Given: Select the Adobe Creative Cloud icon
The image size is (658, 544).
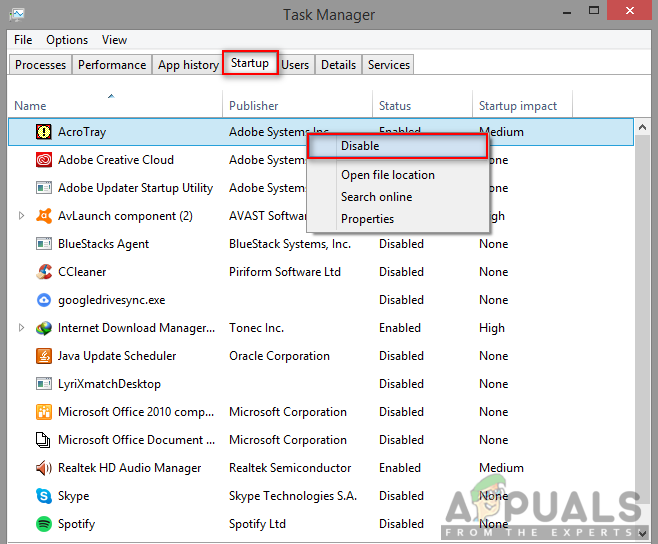Looking at the screenshot, I should coord(43,160).
